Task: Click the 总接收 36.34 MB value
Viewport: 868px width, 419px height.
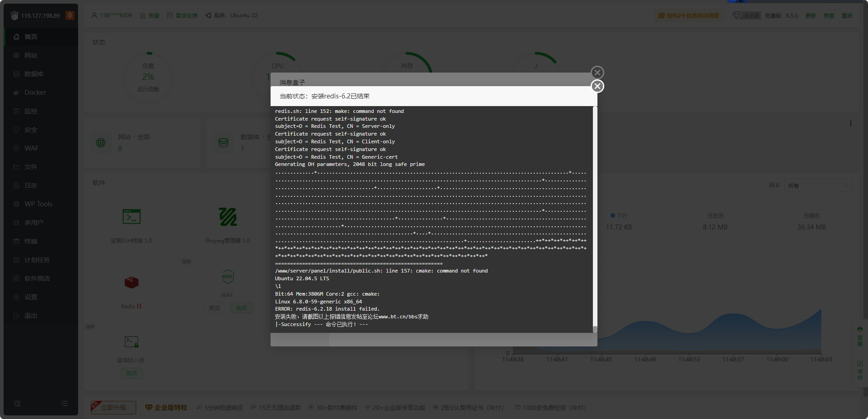Action: pyautogui.click(x=812, y=227)
